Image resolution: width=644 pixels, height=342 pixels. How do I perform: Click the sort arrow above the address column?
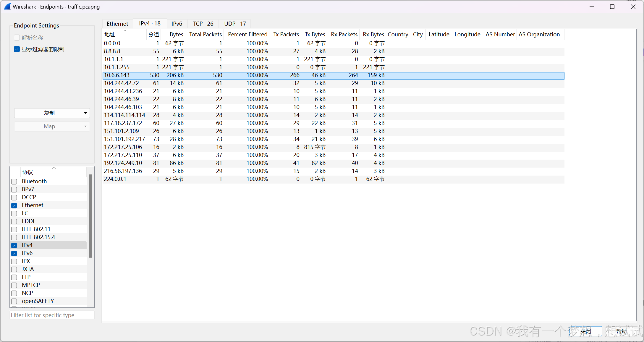125,30
